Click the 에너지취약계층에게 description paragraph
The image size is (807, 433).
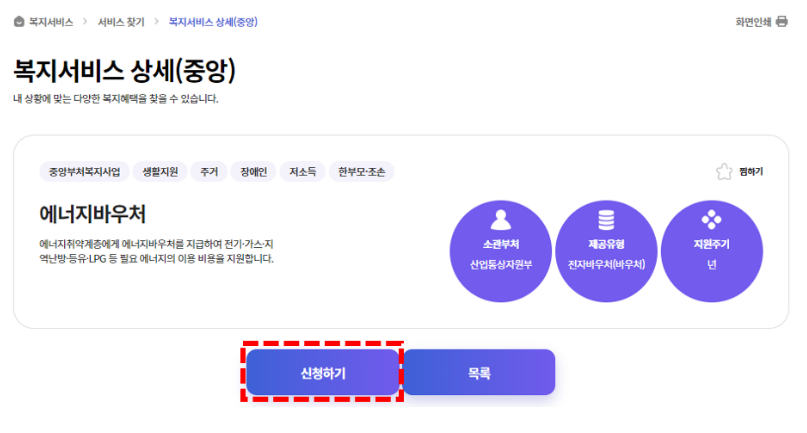tap(156, 251)
